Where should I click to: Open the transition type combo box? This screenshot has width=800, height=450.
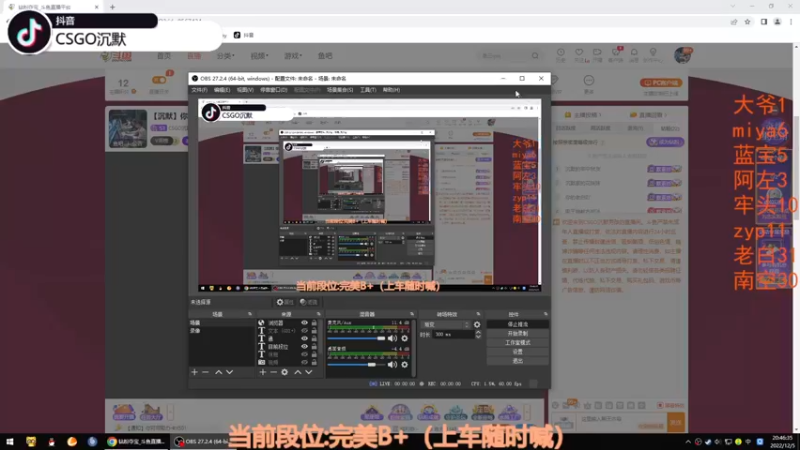445,324
